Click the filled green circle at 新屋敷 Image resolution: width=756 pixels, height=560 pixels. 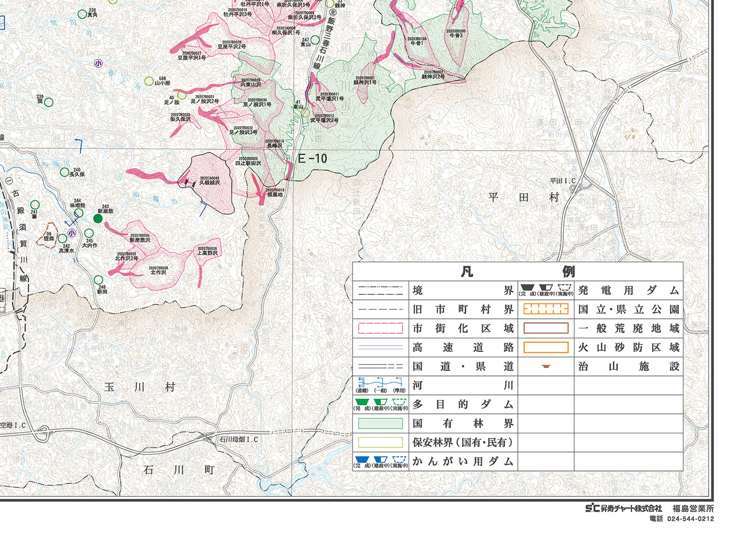click(x=98, y=218)
